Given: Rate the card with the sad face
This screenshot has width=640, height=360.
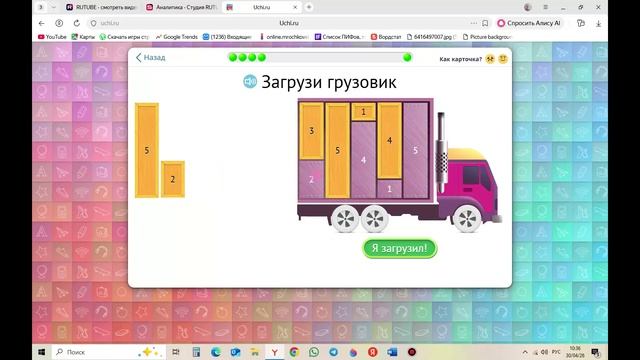Looking at the screenshot, I should 490,59.
